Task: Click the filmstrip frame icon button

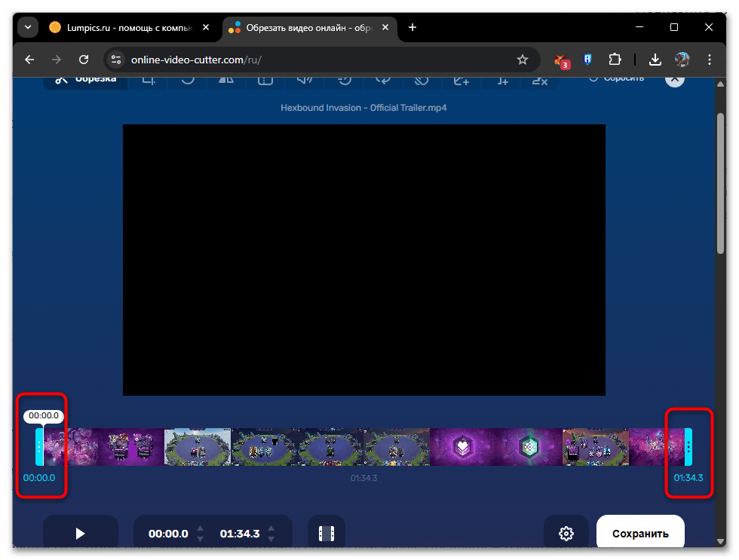Action: coord(326,533)
